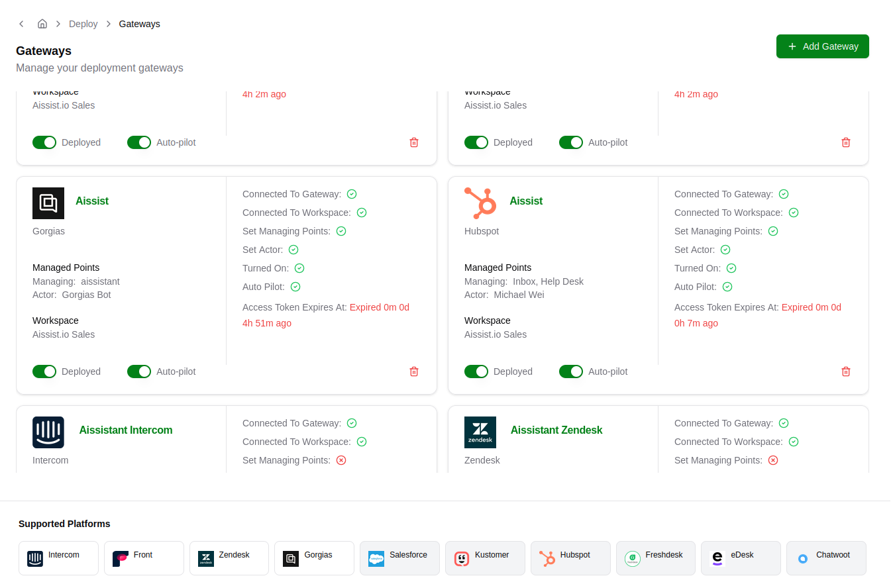Disable Auto-pilot on Hubspot gateway
The image size is (895, 588).
(x=571, y=371)
